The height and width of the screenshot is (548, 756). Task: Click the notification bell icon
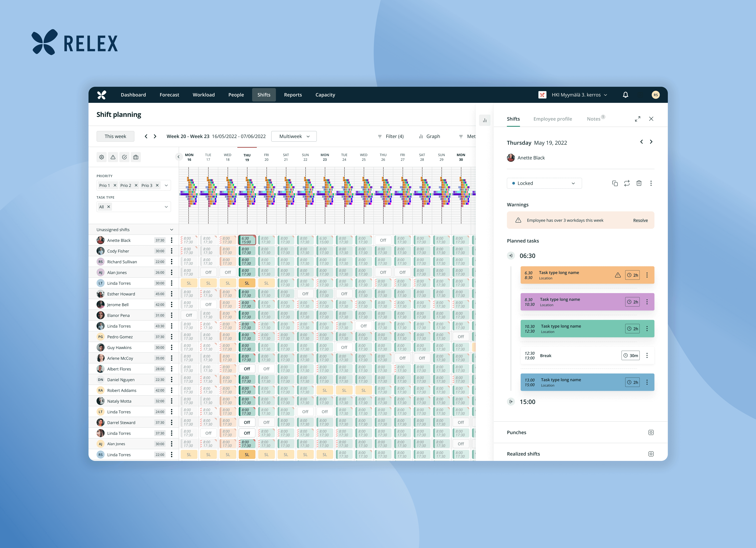click(625, 95)
